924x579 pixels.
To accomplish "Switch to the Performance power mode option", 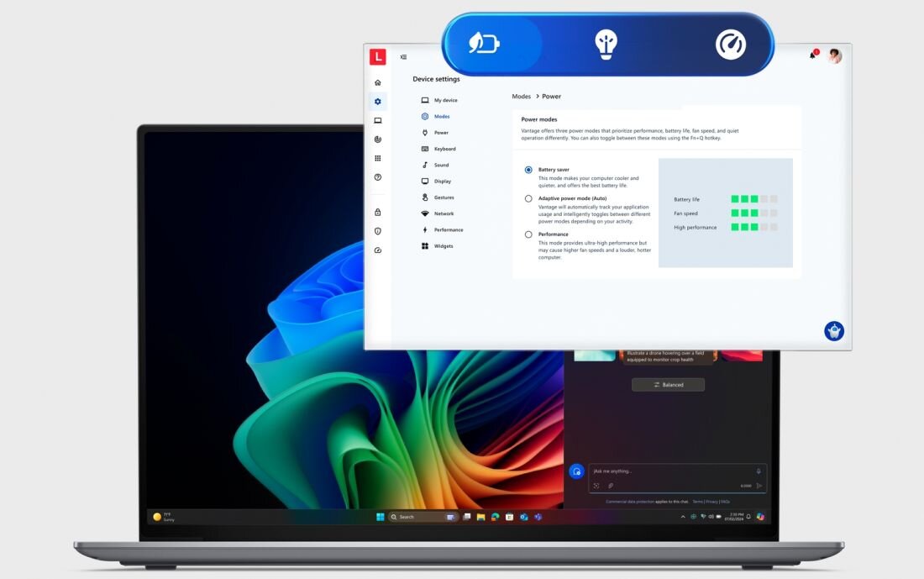I will (x=528, y=234).
